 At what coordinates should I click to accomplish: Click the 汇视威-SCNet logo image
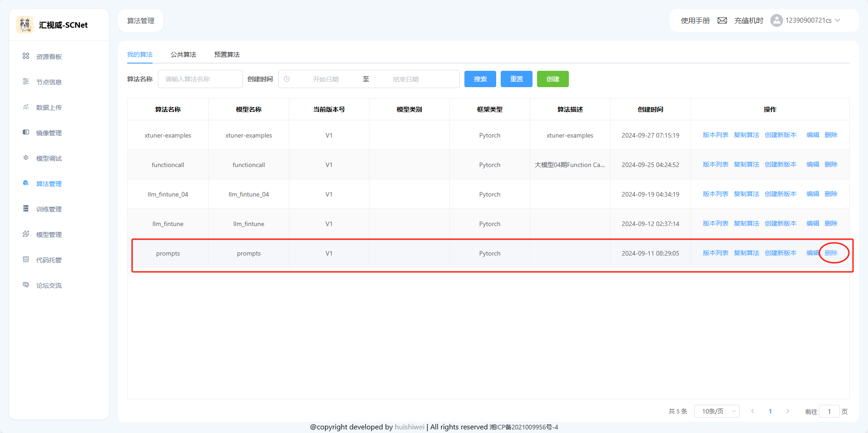coord(25,25)
